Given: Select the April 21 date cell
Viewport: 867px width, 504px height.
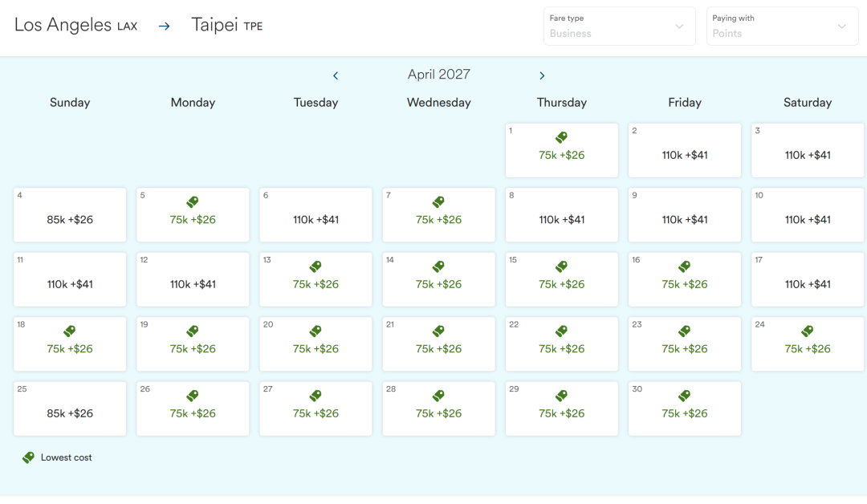Looking at the screenshot, I should 438,343.
